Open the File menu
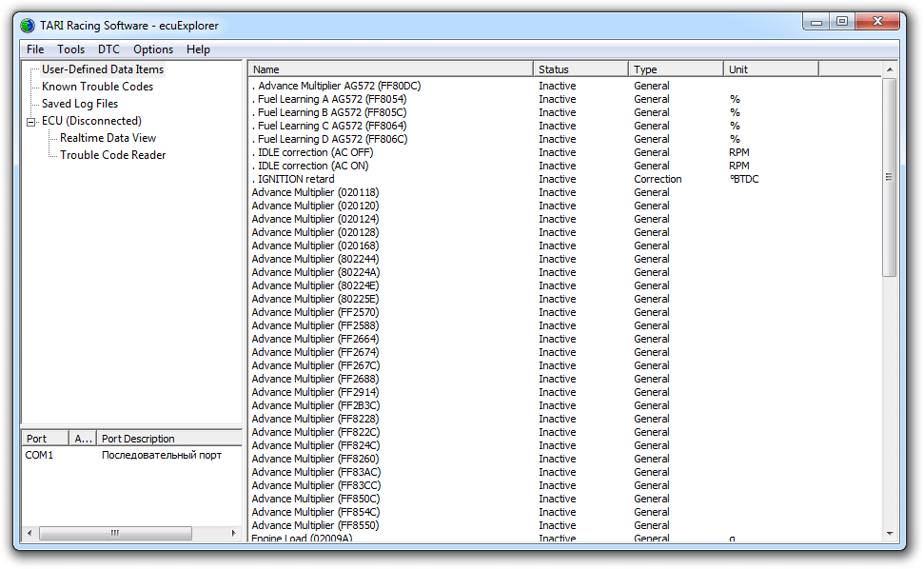 tap(35, 49)
